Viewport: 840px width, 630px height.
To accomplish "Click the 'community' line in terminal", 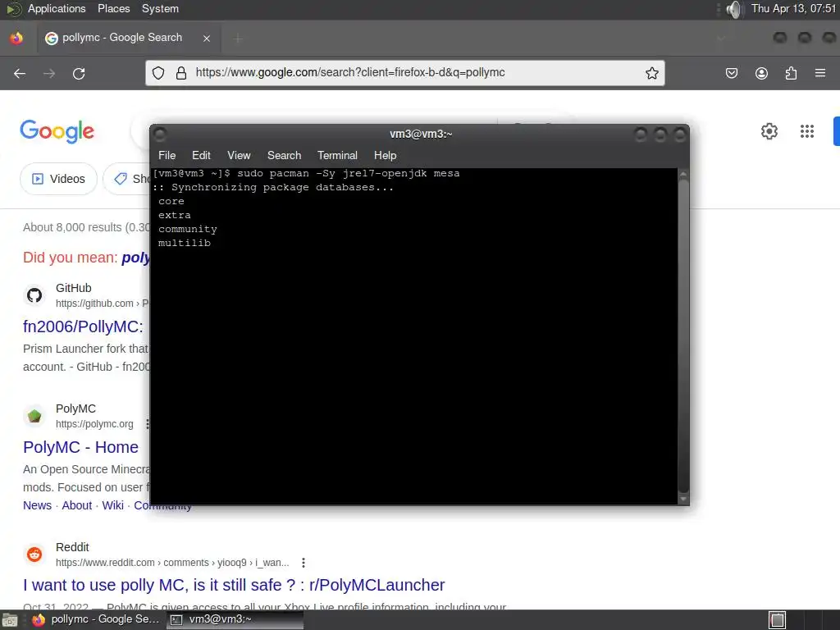I will [x=188, y=230].
